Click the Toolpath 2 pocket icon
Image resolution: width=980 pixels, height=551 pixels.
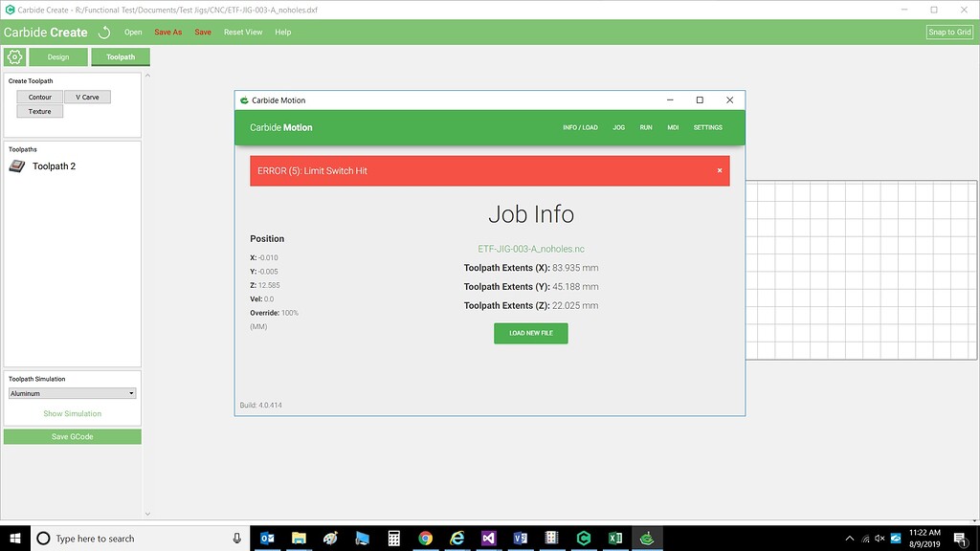[x=17, y=166]
